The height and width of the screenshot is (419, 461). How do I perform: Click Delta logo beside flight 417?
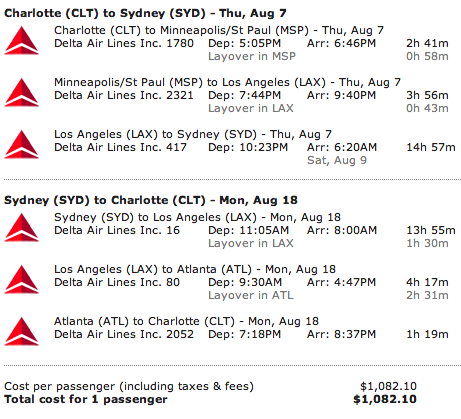pos(21,144)
